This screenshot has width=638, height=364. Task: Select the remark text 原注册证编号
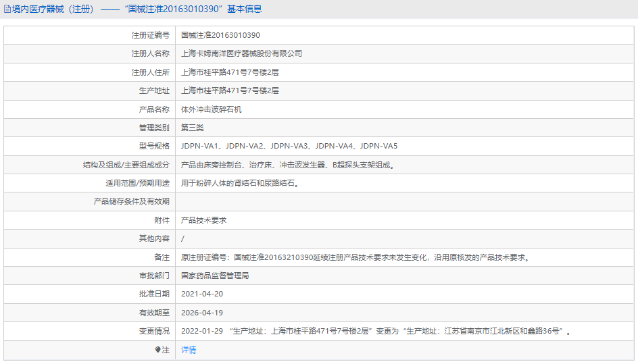pos(356,257)
